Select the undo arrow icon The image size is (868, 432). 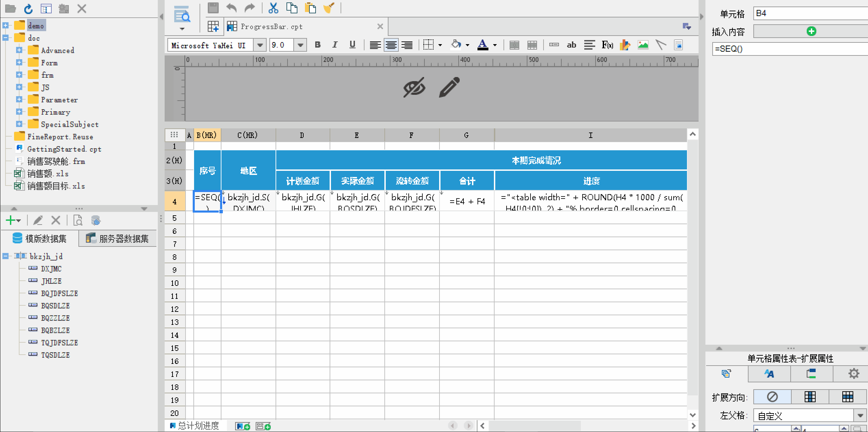[x=231, y=8]
